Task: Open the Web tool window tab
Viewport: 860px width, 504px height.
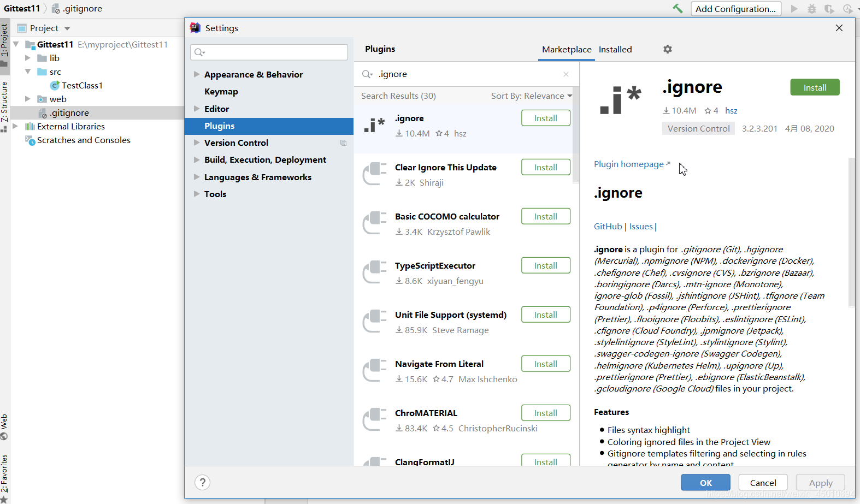Action: [x=4, y=426]
